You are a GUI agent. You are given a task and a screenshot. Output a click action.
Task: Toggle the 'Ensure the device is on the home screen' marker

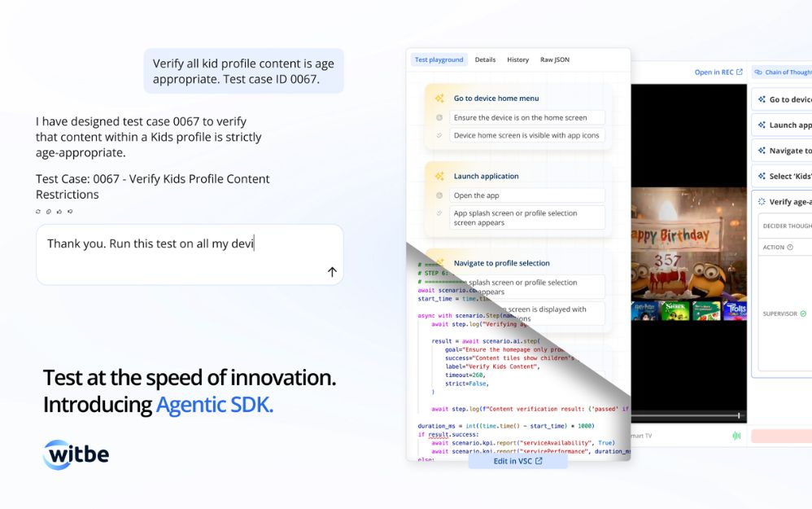coord(439,117)
